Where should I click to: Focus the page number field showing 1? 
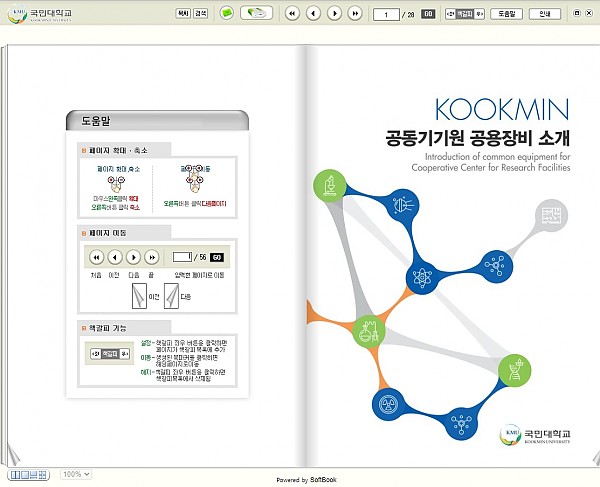pyautogui.click(x=386, y=15)
